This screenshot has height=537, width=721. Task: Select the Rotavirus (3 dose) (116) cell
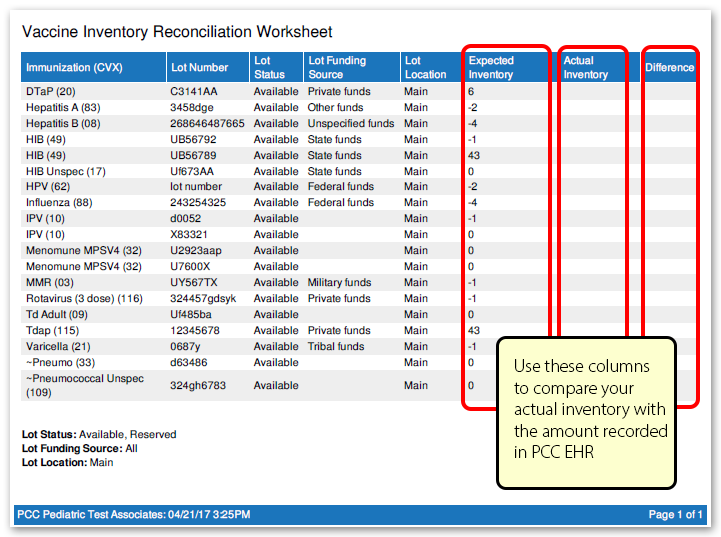[84, 299]
